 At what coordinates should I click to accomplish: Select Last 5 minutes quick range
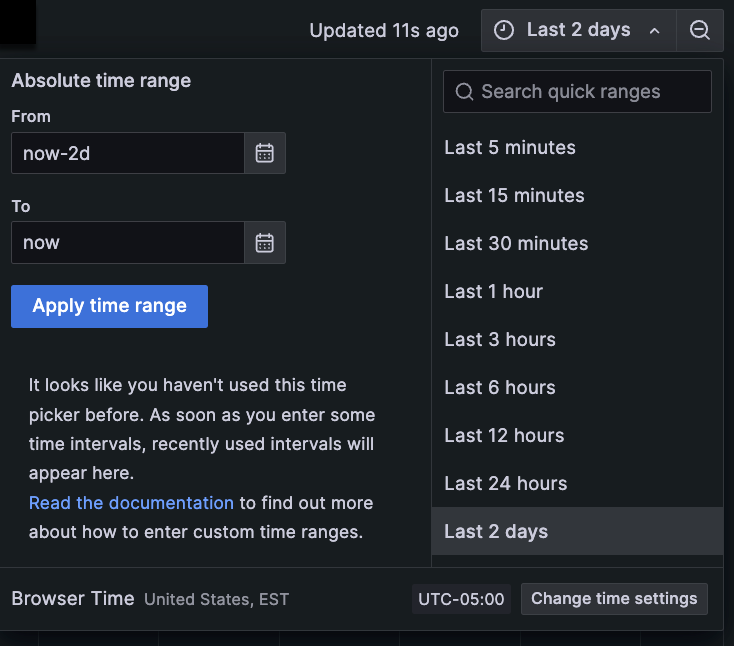coord(510,148)
